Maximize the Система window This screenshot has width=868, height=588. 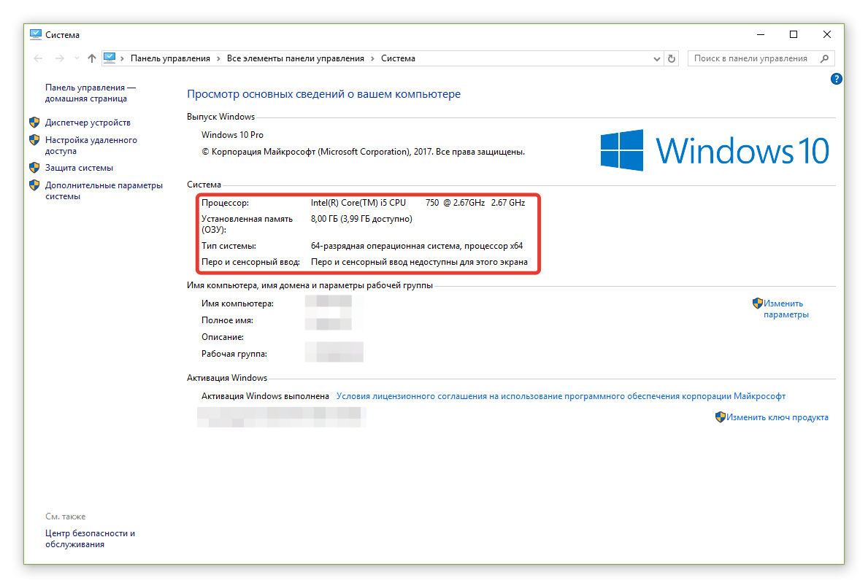point(794,34)
